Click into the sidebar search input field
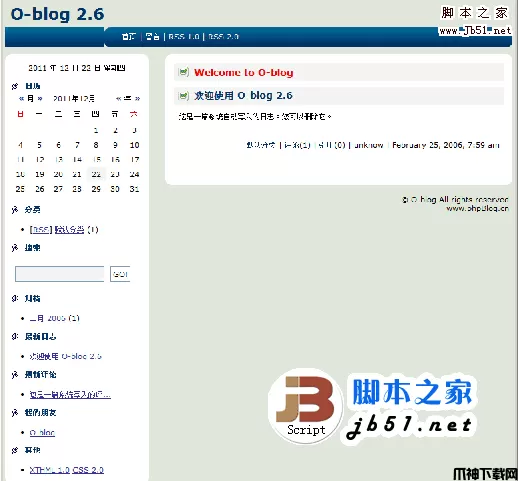Screen dimensions: 518x481 pyautogui.click(x=60, y=274)
